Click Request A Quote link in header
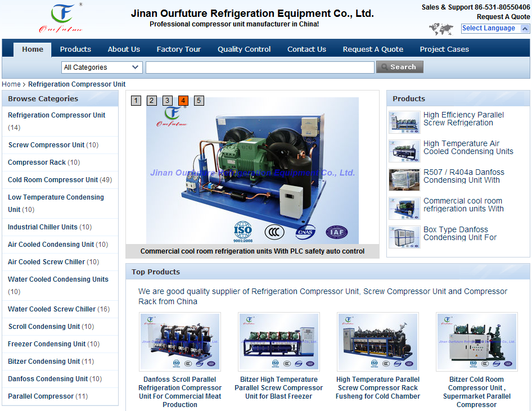Screen dimensions: 532x411 click(x=503, y=17)
